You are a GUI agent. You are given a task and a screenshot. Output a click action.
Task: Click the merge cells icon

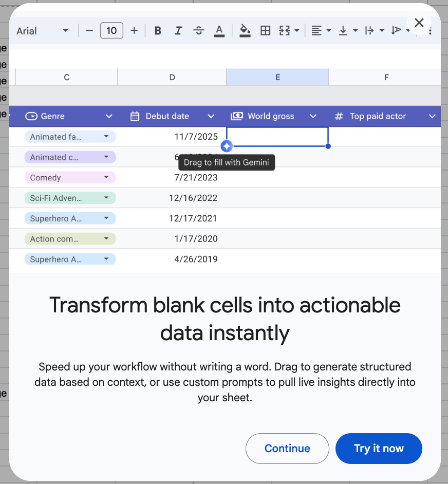284,30
